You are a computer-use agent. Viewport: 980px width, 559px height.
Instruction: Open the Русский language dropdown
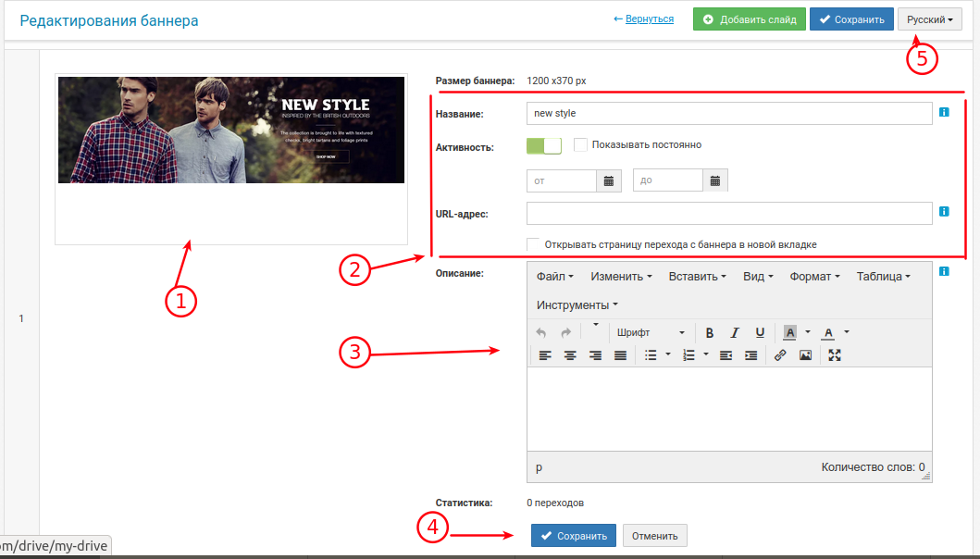pos(929,19)
